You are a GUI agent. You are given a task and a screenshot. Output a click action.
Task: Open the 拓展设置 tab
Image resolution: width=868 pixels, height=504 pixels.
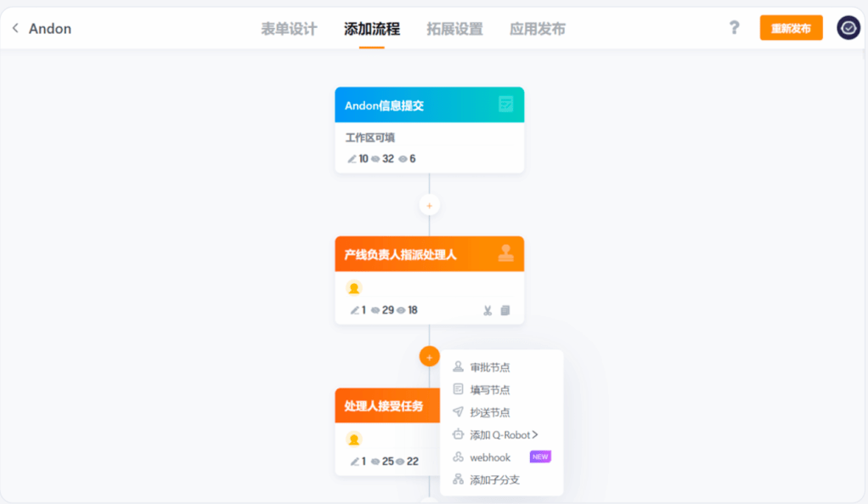[454, 29]
